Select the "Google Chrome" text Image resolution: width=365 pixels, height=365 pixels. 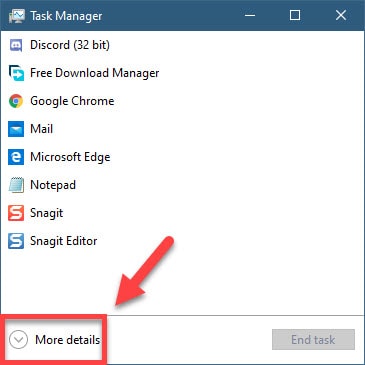(72, 101)
